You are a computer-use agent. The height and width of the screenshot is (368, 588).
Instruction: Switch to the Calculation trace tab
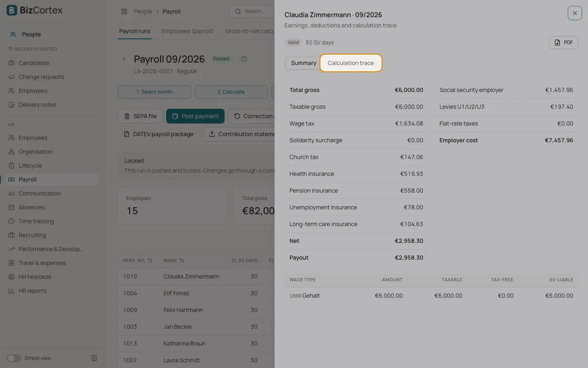[x=351, y=63]
